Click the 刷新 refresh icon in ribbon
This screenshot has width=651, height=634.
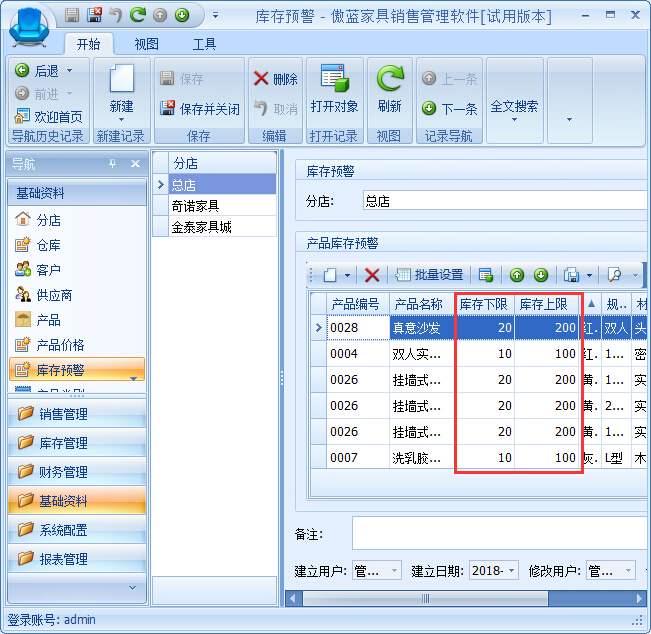pyautogui.click(x=389, y=82)
